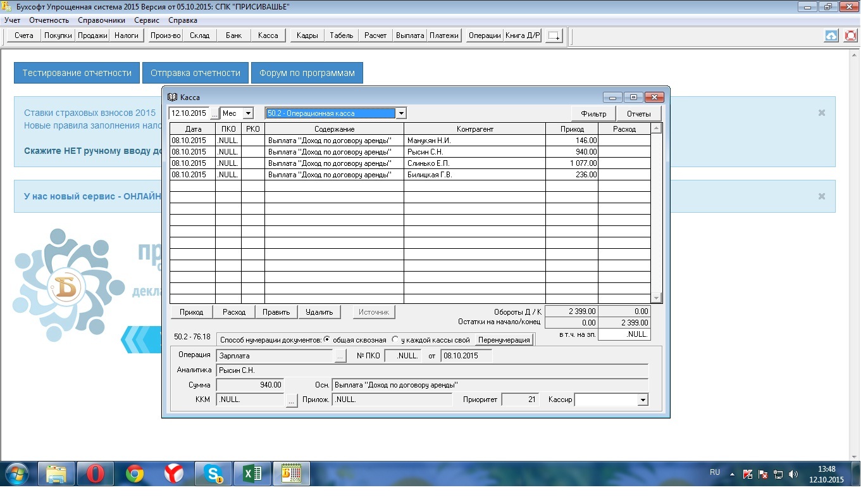This screenshot has width=868, height=497.
Task: Click the cloud upload icon in toolbar
Action: coord(831,36)
